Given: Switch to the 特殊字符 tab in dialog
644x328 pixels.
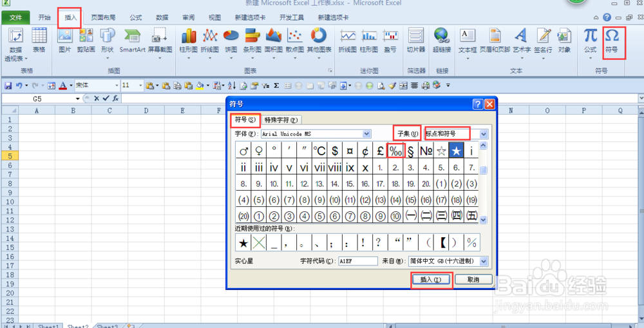Looking at the screenshot, I should tap(281, 120).
